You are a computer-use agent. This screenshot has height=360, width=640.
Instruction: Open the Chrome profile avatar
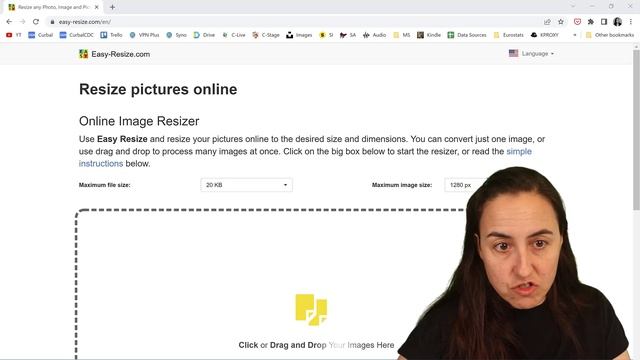[618, 22]
